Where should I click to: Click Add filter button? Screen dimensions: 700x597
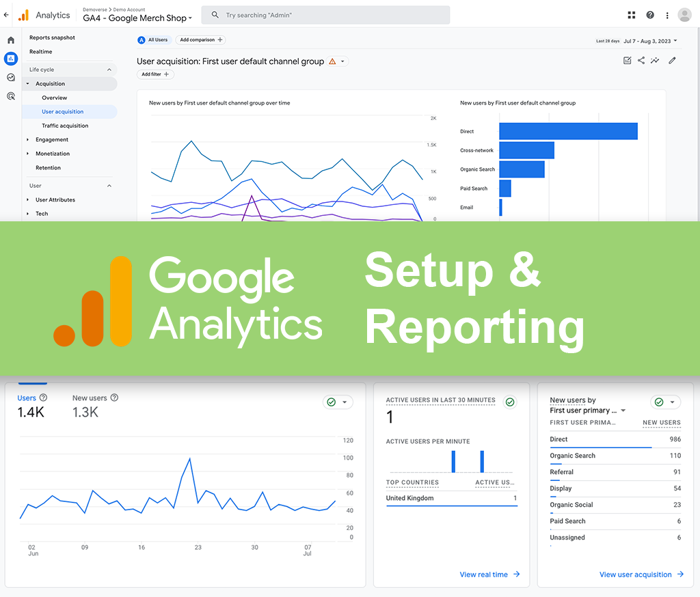tap(155, 74)
